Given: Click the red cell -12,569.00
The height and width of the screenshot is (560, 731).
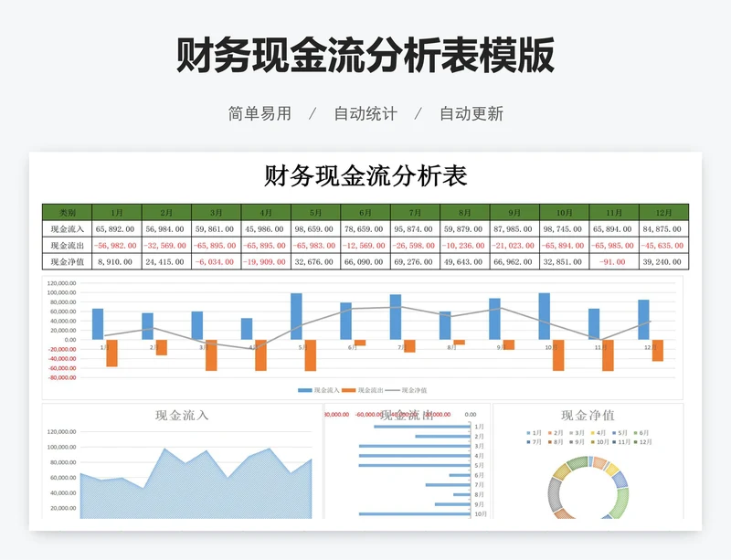Looking at the screenshot, I should (x=365, y=245).
